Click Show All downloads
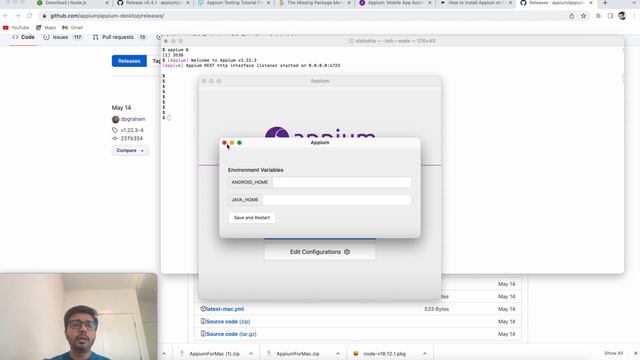This screenshot has width=640, height=360. tap(613, 353)
